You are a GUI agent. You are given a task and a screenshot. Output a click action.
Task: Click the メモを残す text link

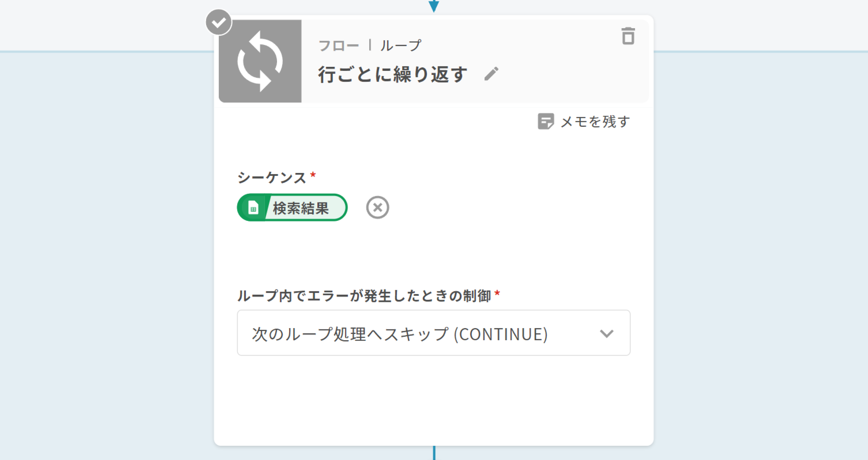[x=595, y=121]
